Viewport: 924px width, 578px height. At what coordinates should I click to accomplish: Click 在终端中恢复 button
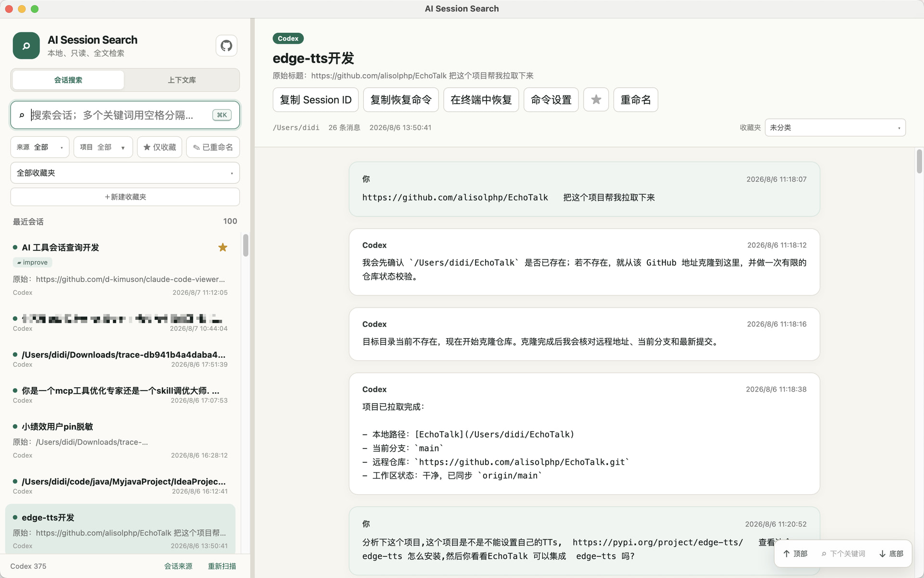pos(481,100)
